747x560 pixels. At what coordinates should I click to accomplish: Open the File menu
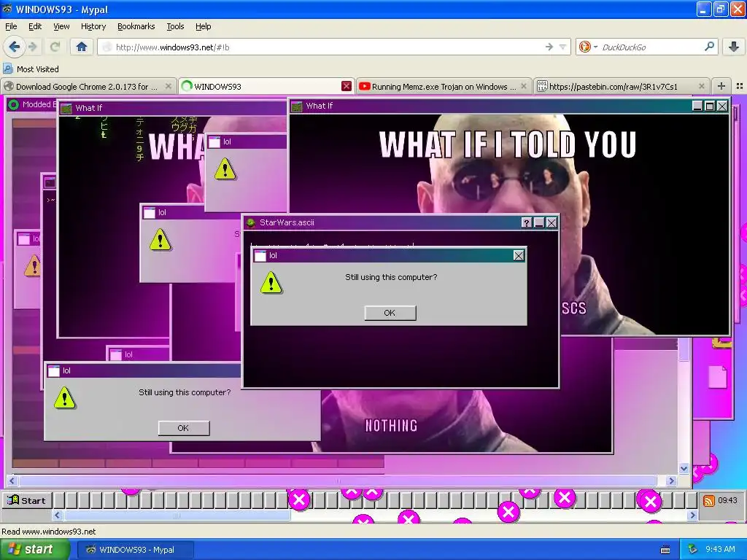[x=11, y=26]
